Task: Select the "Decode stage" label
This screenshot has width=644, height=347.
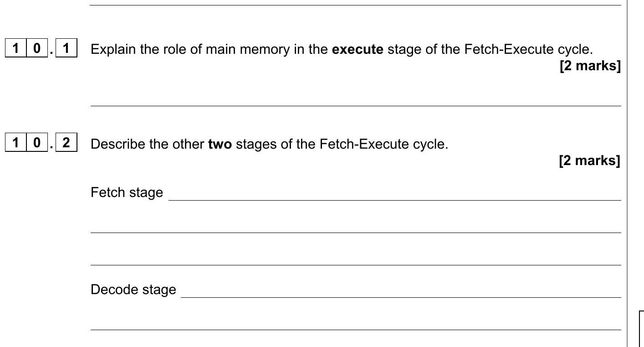Action: pyautogui.click(x=133, y=290)
